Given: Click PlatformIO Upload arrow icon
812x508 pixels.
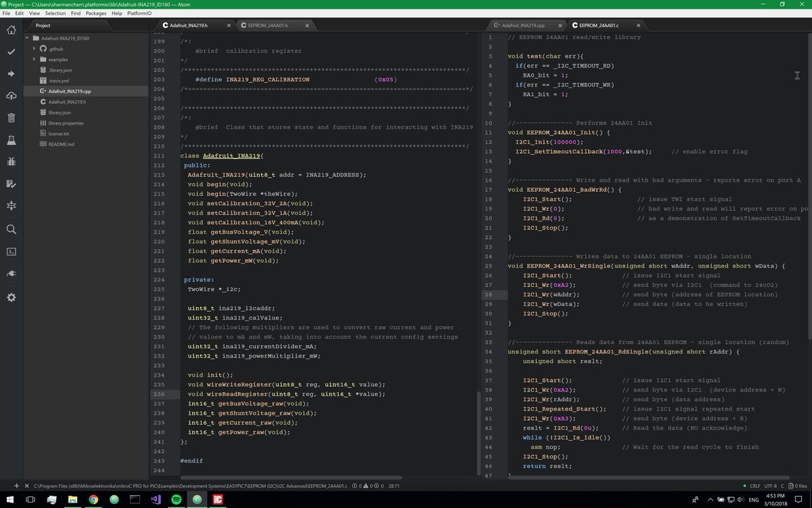Looking at the screenshot, I should coord(11,74).
